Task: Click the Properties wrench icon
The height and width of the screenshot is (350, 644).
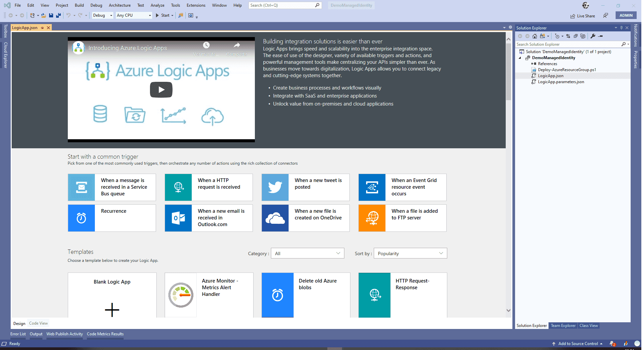Action: [x=593, y=36]
